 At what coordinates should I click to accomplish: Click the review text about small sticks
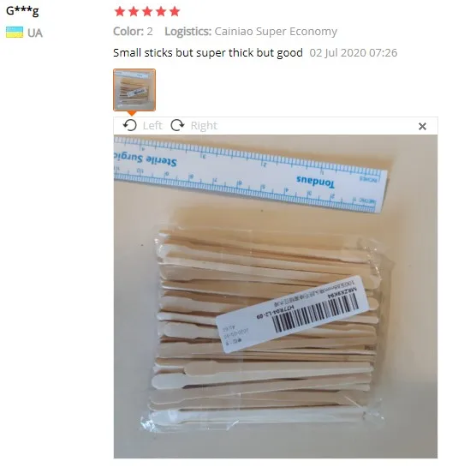tap(208, 53)
